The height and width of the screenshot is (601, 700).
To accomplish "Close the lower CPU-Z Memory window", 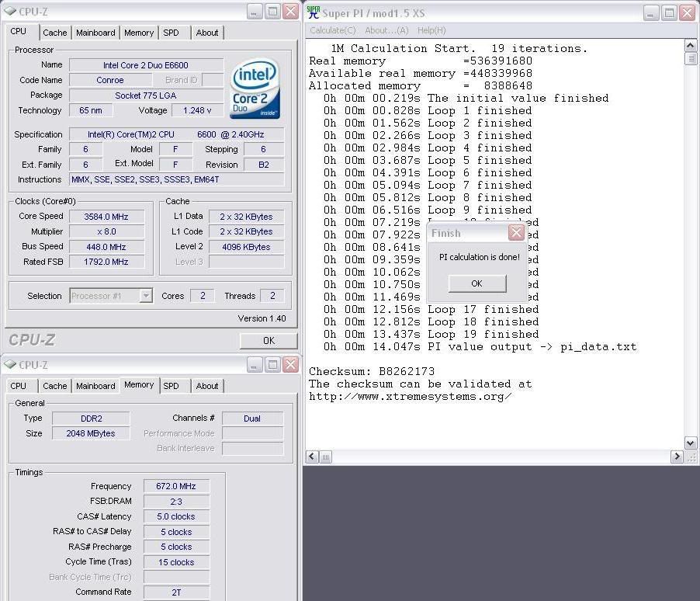I will coord(291,365).
